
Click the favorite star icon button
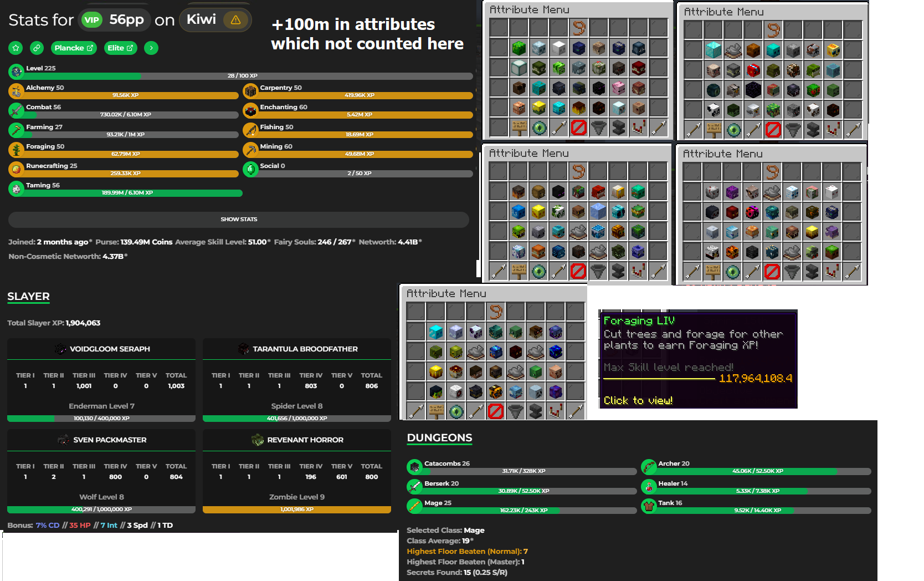[16, 48]
